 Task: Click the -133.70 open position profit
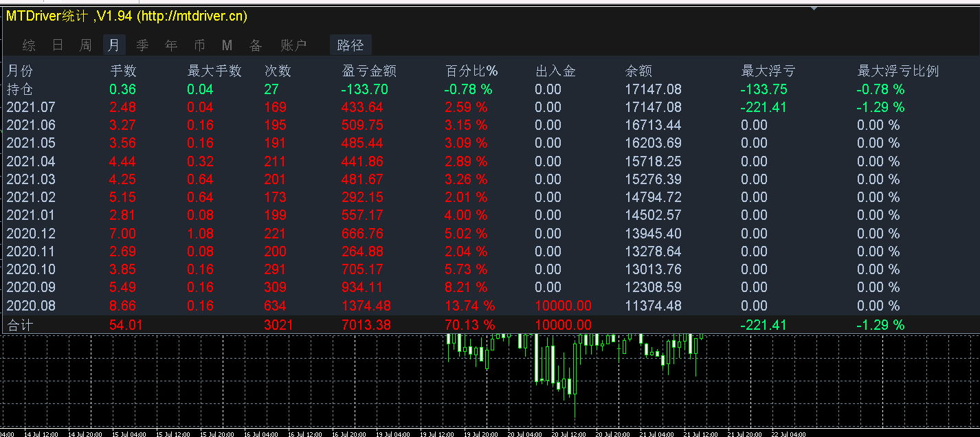365,89
